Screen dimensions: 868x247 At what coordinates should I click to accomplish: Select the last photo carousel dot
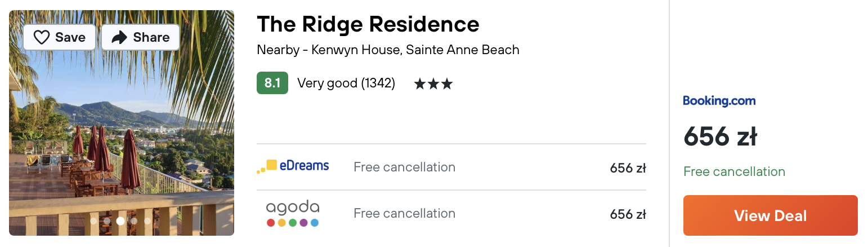pos(147,221)
